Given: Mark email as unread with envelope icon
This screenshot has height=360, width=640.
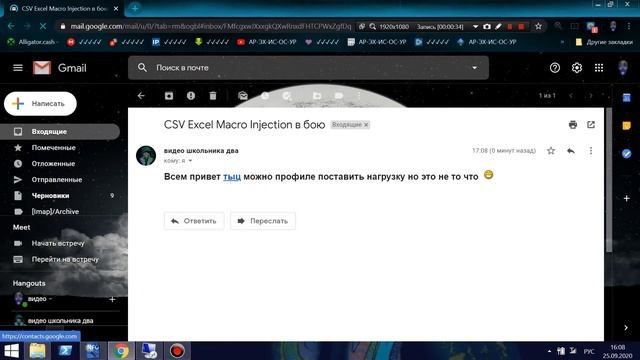Looking at the screenshot, I should coord(243,96).
